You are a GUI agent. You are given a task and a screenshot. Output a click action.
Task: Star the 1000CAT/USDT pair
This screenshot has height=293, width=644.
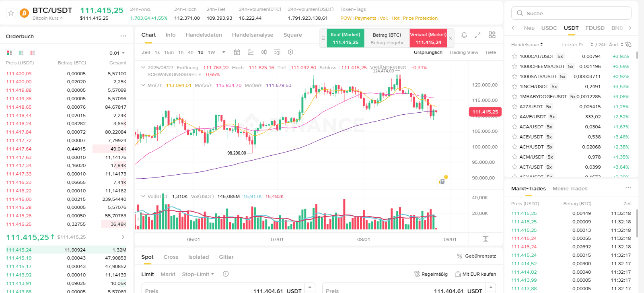[x=514, y=56]
